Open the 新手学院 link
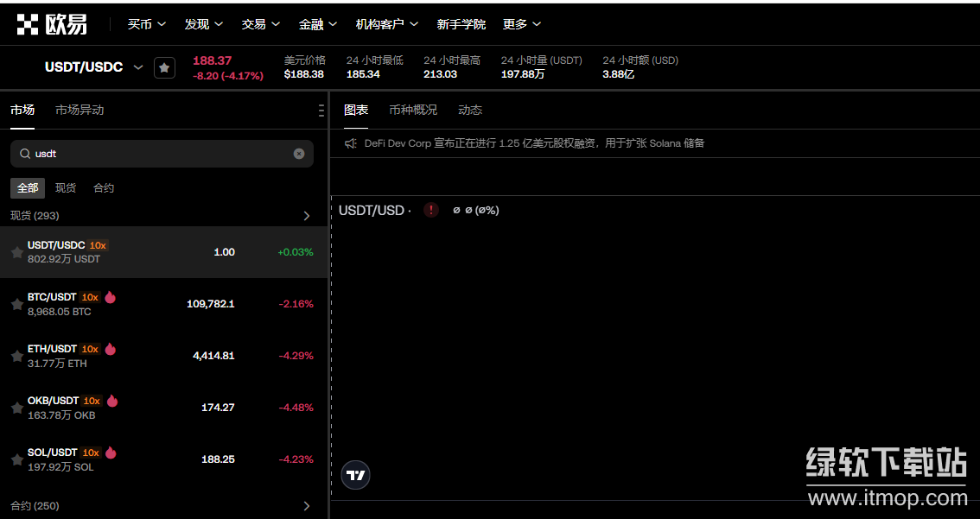This screenshot has width=980, height=519. (461, 24)
